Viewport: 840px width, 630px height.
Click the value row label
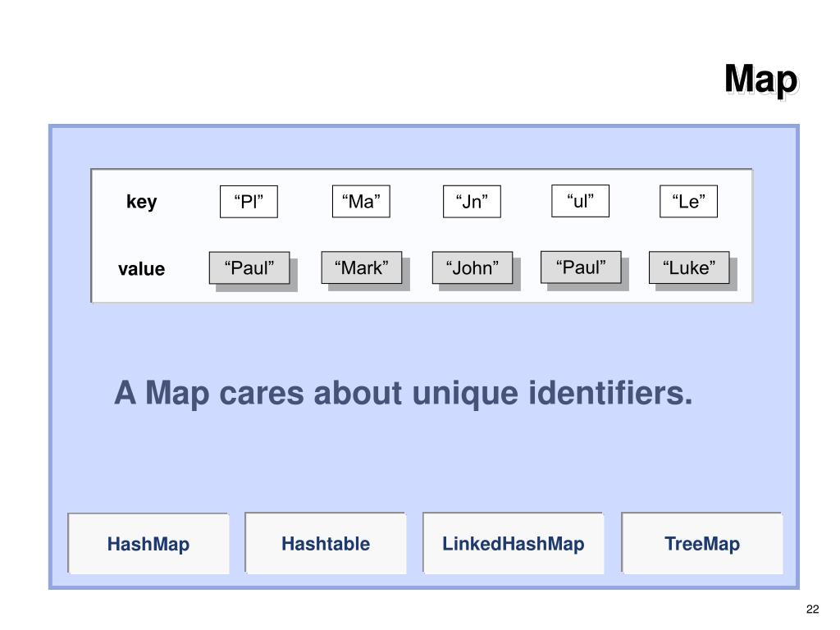pyautogui.click(x=141, y=268)
